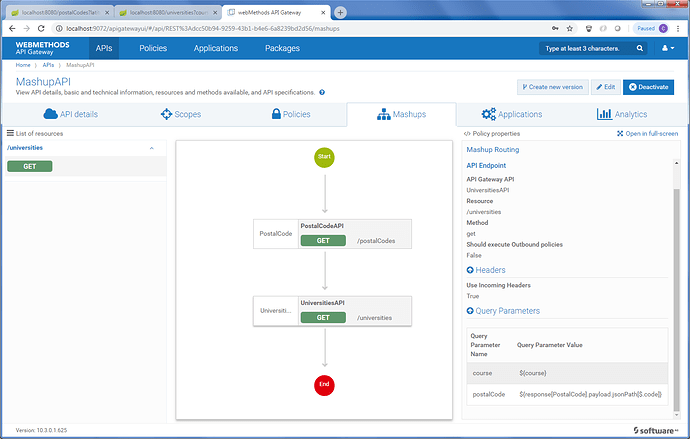Click the help question mark icon
The image size is (690, 439).
pyautogui.click(x=322, y=92)
